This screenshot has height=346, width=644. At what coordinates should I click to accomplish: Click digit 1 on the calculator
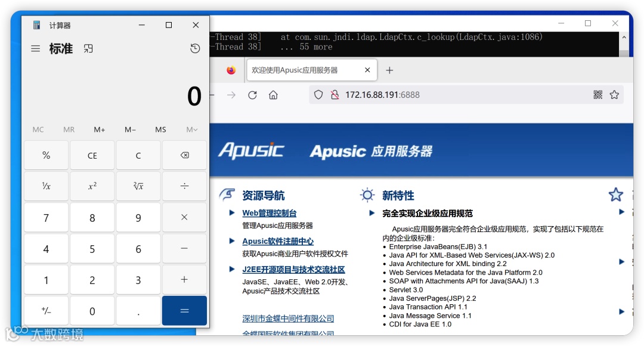click(47, 280)
